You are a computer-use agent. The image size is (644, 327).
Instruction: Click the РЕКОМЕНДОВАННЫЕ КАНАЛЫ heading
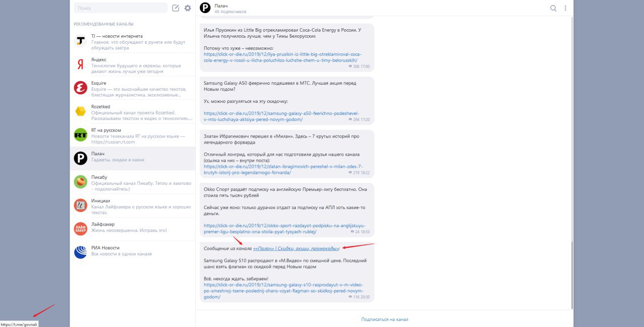coord(104,24)
